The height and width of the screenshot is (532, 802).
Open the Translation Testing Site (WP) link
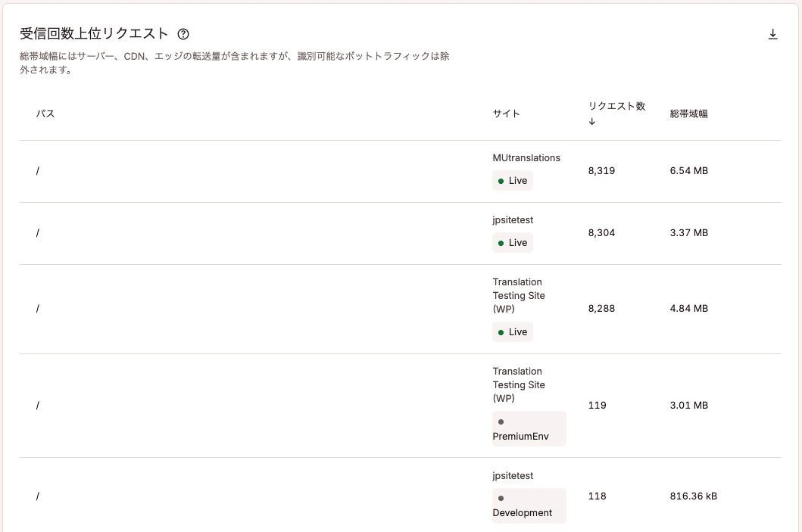coord(518,295)
